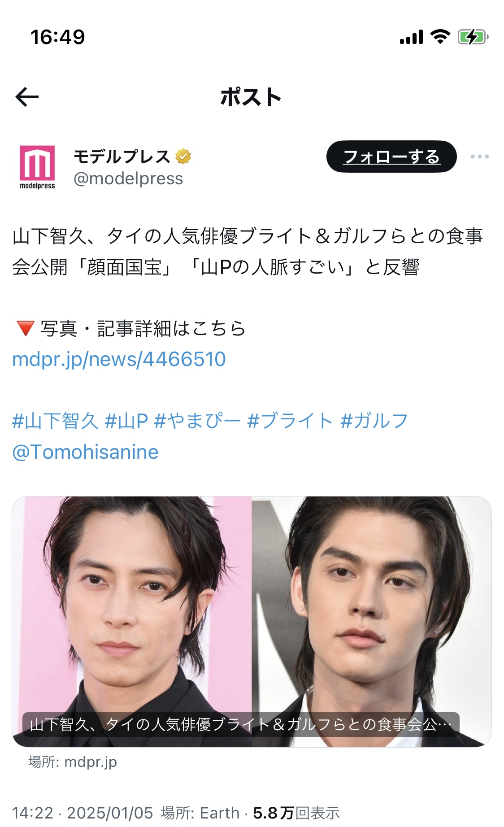
Task: Tap the gold verified badge
Action: [183, 157]
